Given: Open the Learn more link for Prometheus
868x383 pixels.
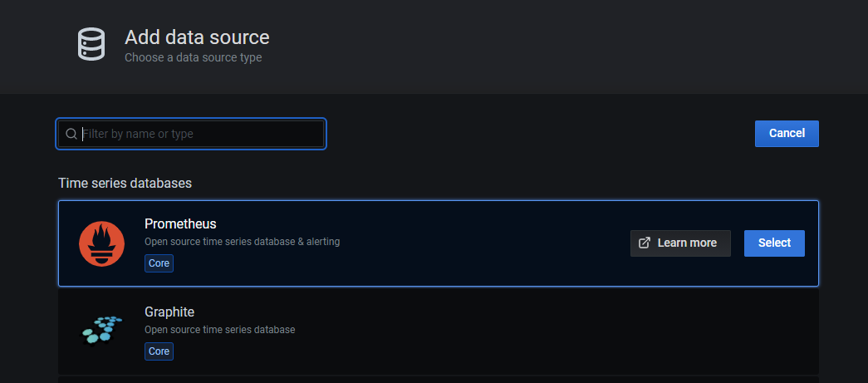Looking at the screenshot, I should (680, 243).
